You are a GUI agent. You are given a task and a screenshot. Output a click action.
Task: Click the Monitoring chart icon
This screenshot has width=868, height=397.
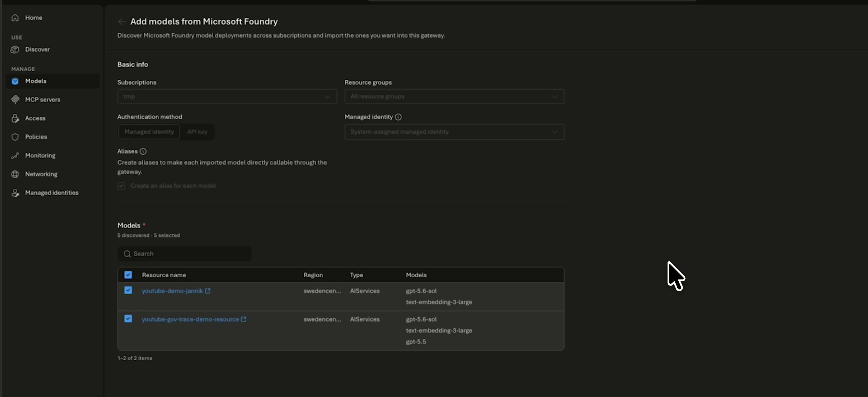tap(15, 156)
